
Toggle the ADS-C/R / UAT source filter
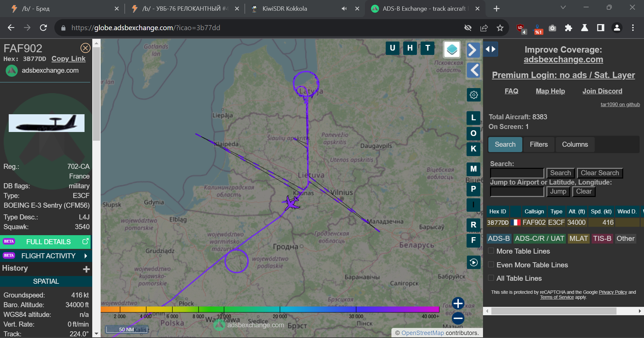[539, 239]
